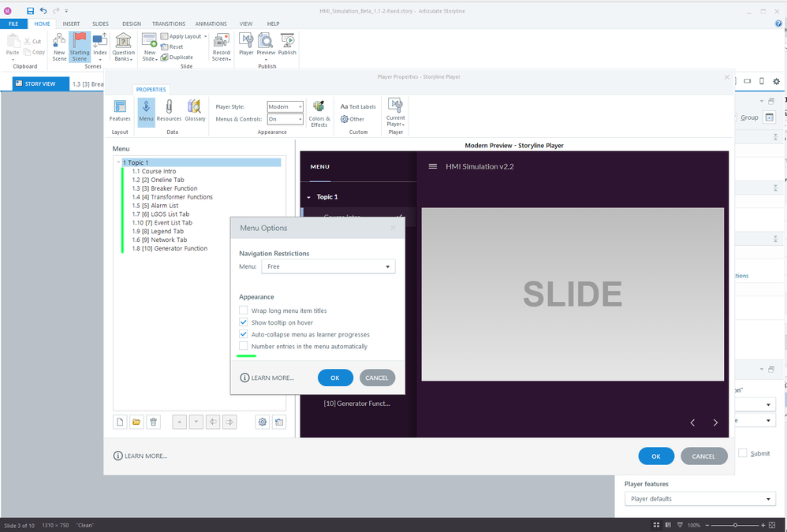This screenshot has height=532, width=787.
Task: Click the hamburger menu icon in preview
Action: click(x=432, y=167)
